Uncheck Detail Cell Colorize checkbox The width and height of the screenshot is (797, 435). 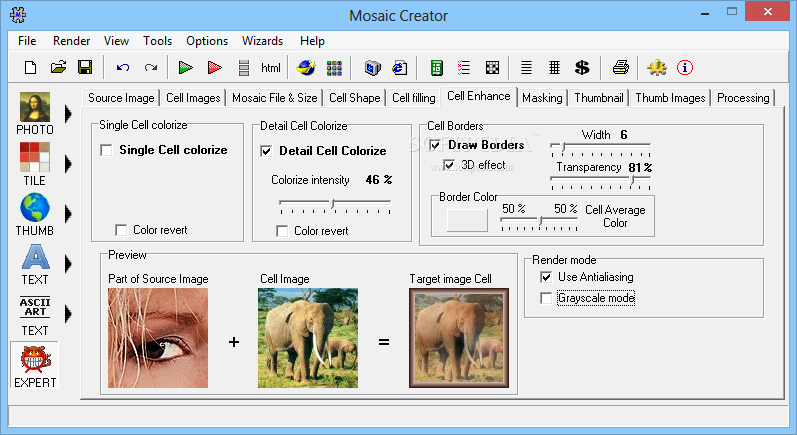click(x=266, y=151)
